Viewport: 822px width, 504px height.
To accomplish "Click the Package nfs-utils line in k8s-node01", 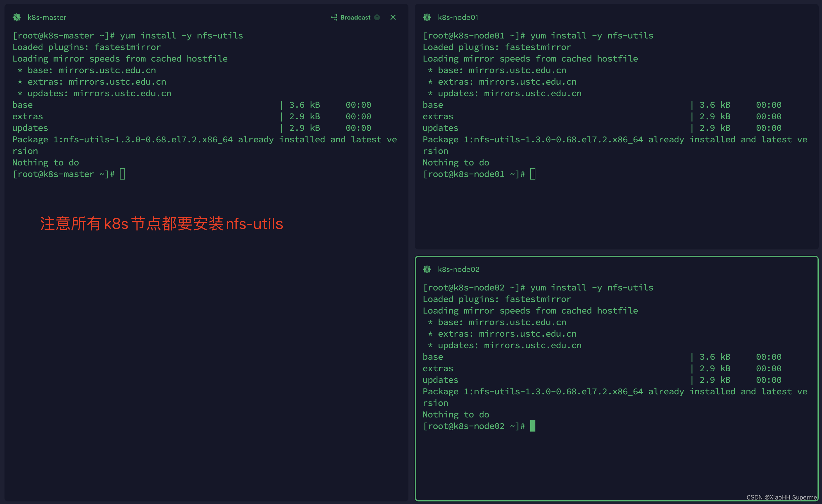I will (x=615, y=145).
